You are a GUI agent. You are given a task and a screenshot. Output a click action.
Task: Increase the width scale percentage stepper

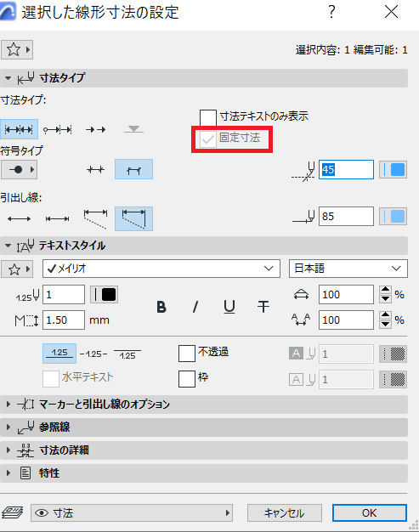385,290
